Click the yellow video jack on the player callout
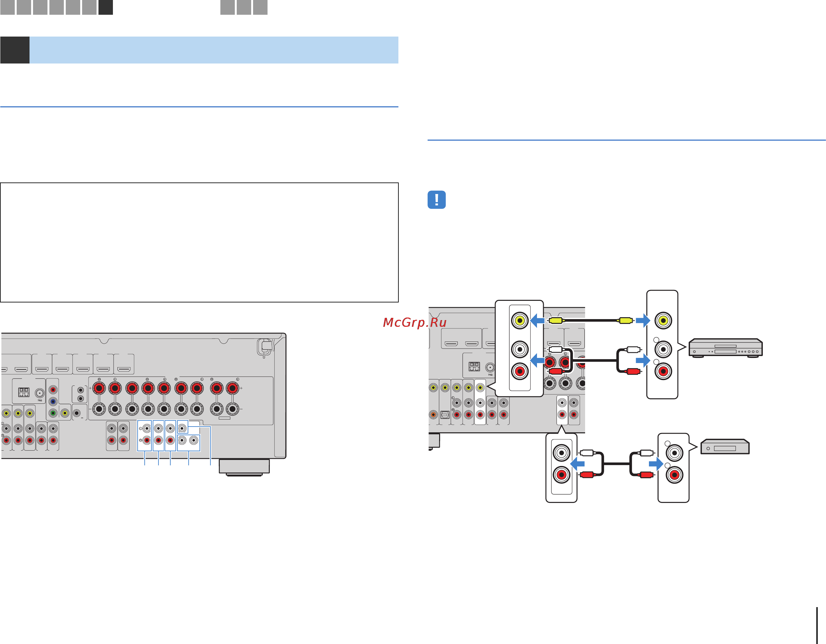 point(663,320)
